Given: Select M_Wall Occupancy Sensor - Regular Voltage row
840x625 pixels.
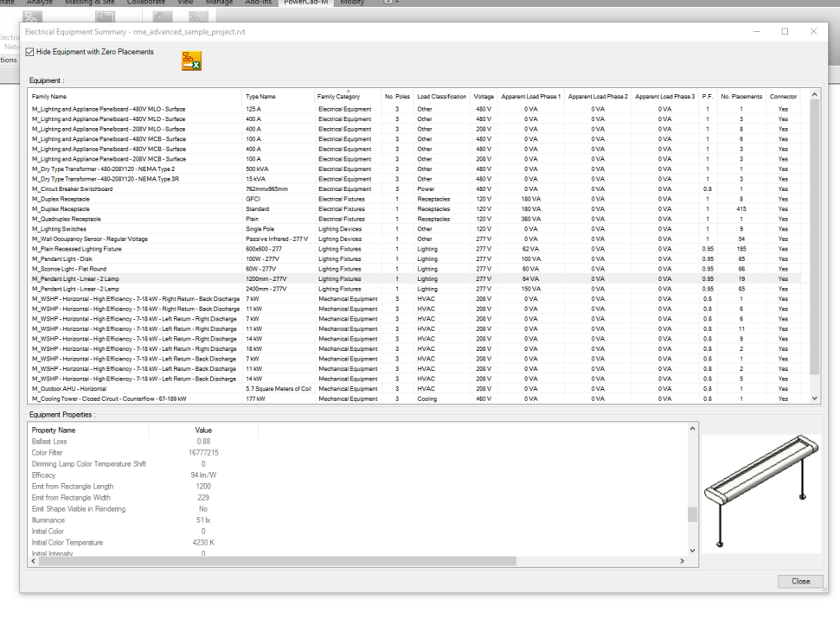Looking at the screenshot, I should (416, 239).
